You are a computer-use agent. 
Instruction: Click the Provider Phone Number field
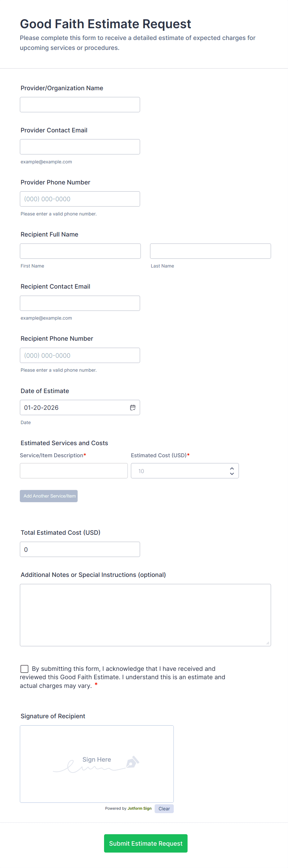point(80,199)
